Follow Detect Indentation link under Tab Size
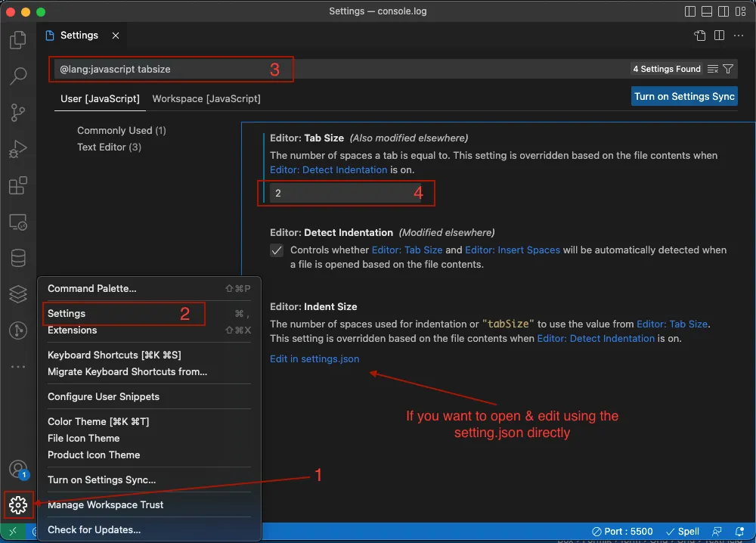This screenshot has height=543, width=756. [x=328, y=169]
